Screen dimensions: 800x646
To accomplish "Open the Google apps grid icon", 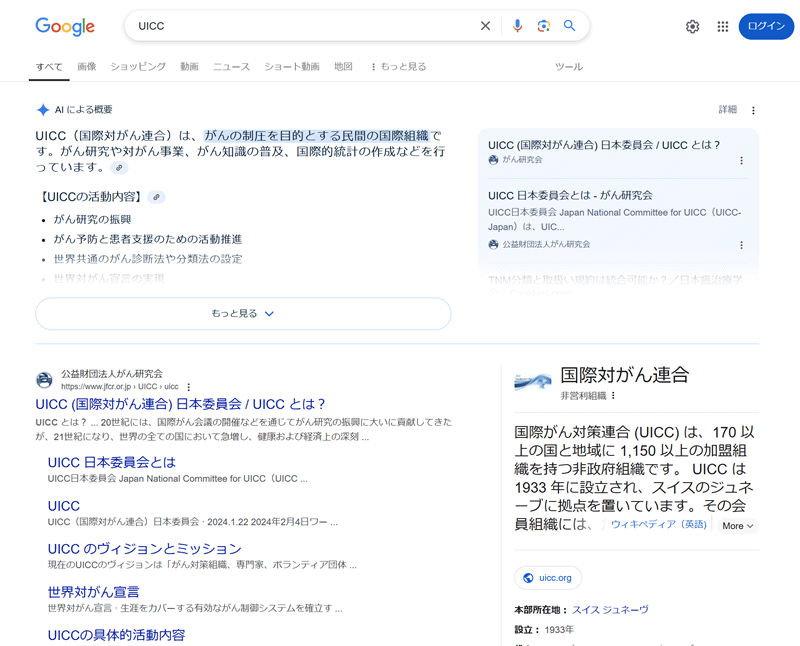I will pyautogui.click(x=722, y=27).
